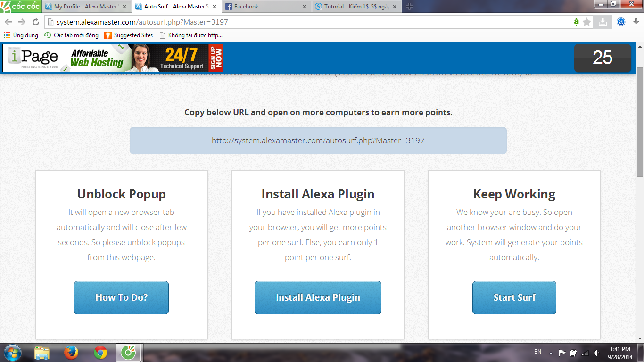Click the countdown timer showing 25

603,58
